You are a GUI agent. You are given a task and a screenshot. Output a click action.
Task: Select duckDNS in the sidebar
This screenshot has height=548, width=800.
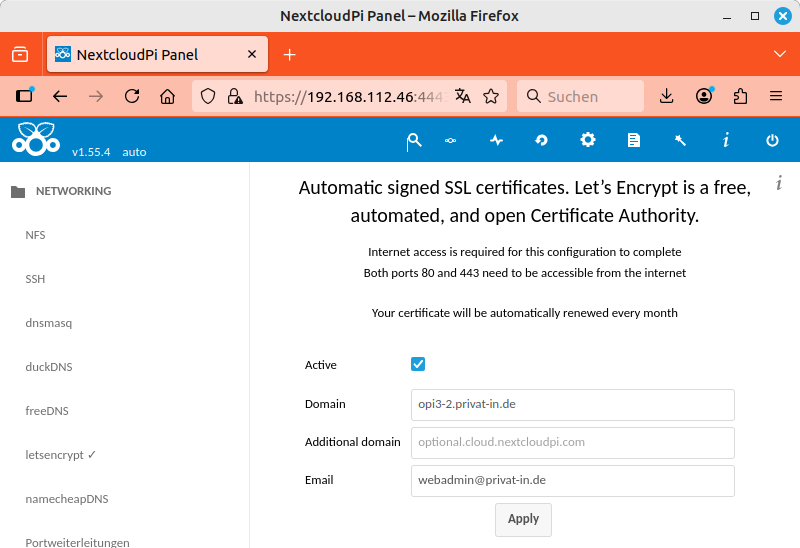pyautogui.click(x=49, y=367)
